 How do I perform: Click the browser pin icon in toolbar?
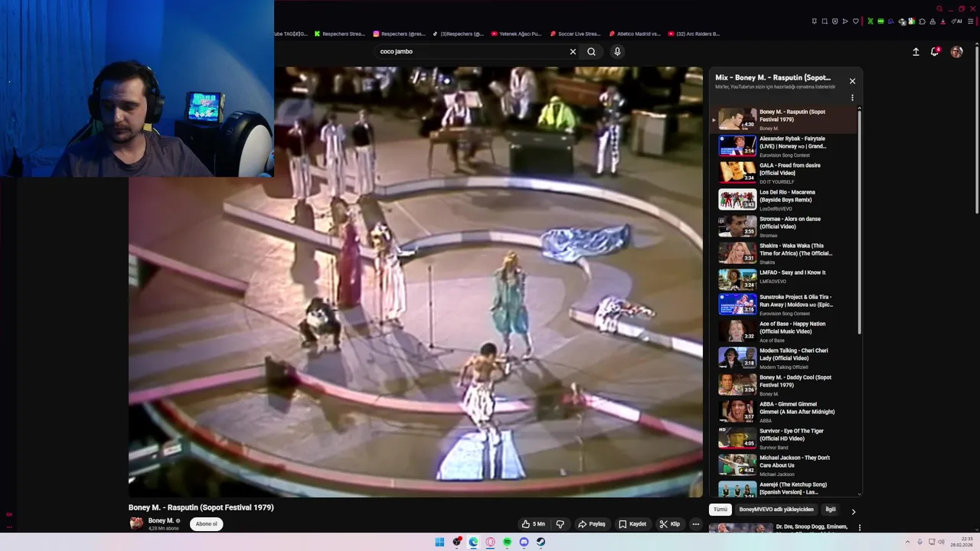point(814,21)
